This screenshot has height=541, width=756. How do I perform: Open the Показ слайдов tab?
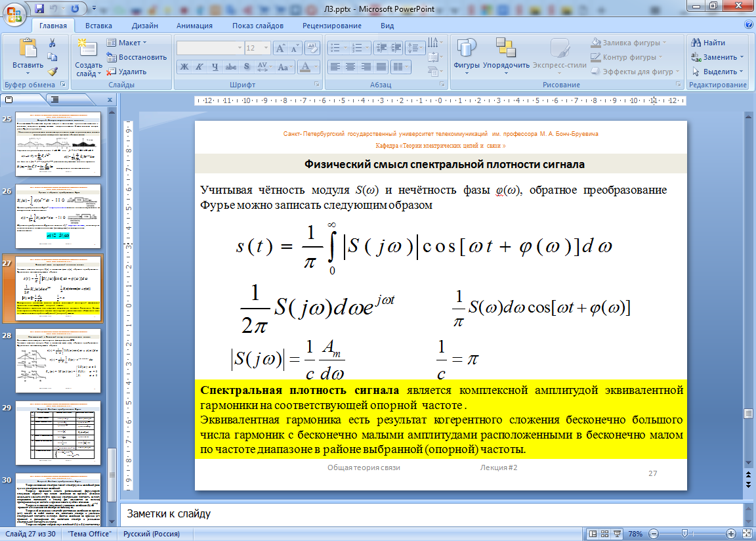coord(257,26)
